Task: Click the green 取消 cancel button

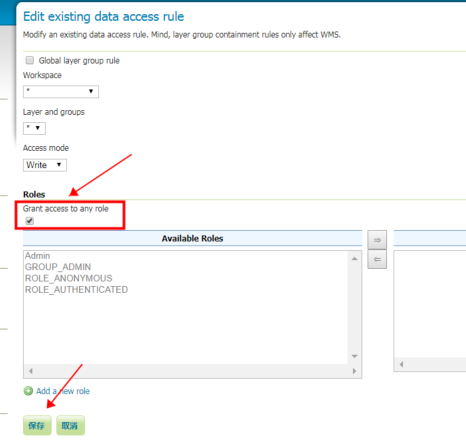Action: point(70,425)
